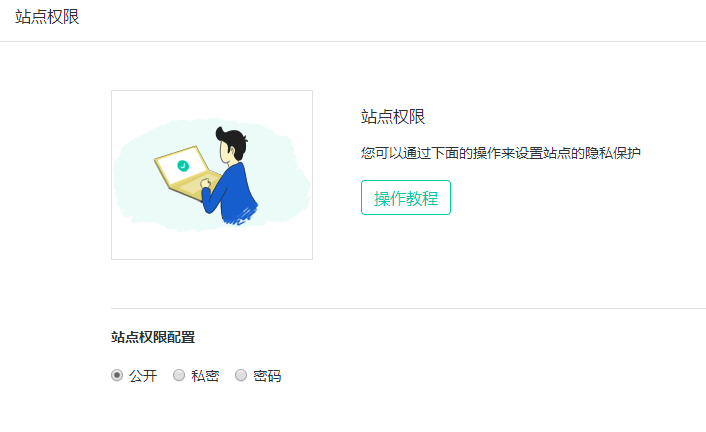Image resolution: width=706 pixels, height=432 pixels.
Task: Click the 公开 option label text
Action: coord(143,376)
